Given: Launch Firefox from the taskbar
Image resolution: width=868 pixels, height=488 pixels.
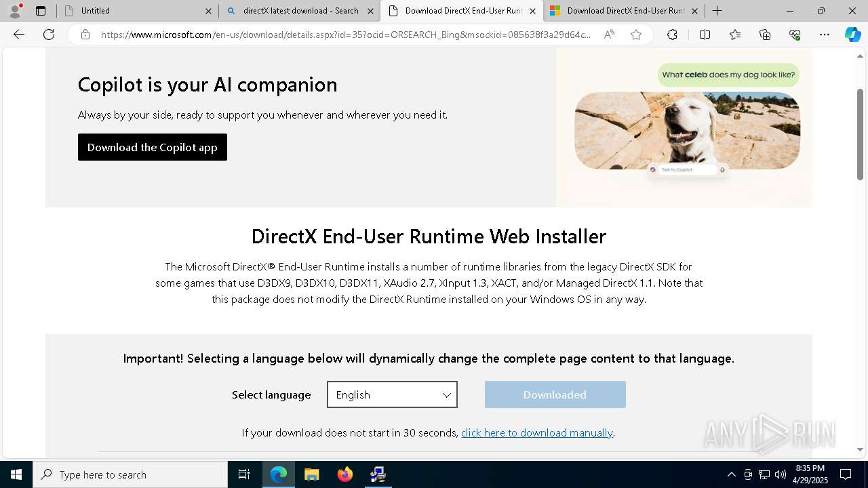Looking at the screenshot, I should (x=345, y=474).
